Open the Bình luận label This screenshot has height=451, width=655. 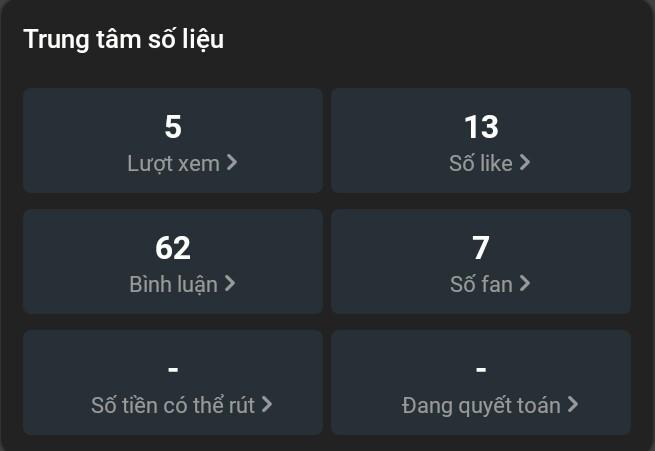(173, 284)
